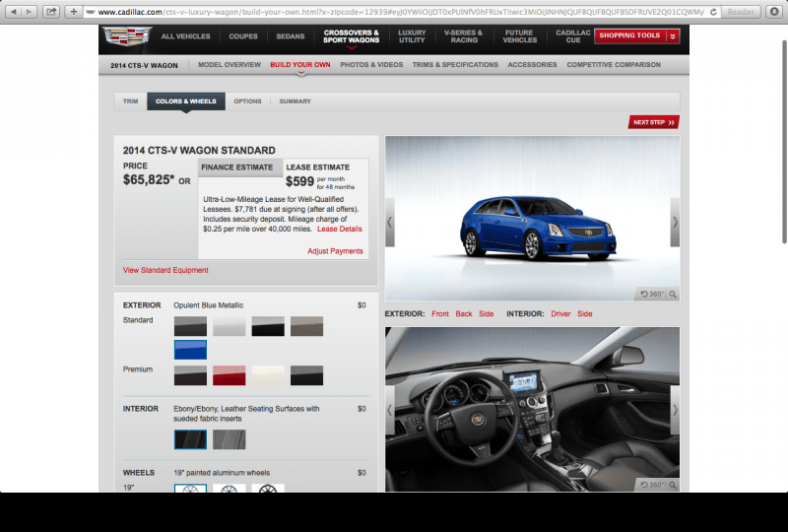View exterior Side angle
The width and height of the screenshot is (788, 532).
click(486, 313)
